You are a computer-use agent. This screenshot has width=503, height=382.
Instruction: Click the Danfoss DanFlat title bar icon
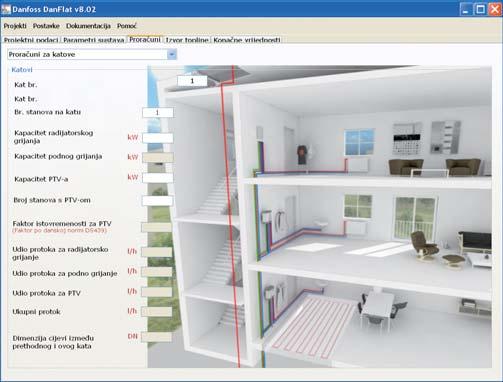[x=6, y=9]
